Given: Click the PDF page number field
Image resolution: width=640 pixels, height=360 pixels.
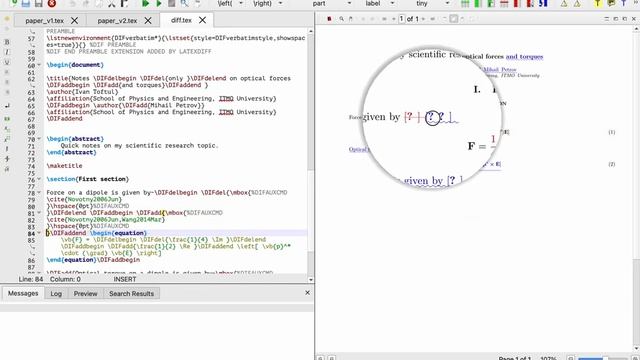Looking at the screenshot, I should [402, 19].
